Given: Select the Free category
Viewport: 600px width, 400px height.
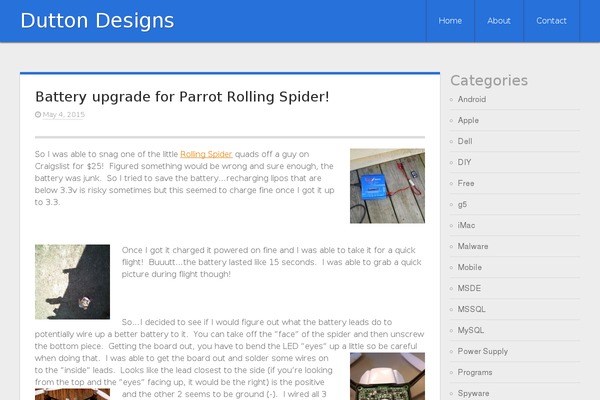Looking at the screenshot, I should tap(466, 183).
